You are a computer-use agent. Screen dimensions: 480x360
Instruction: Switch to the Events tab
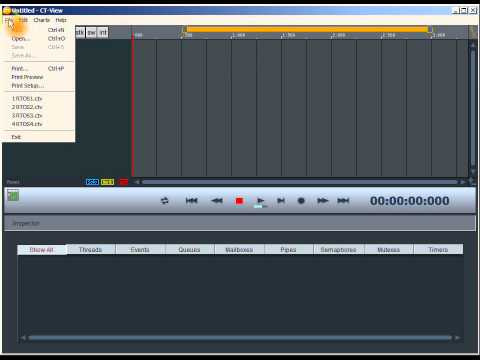pos(140,250)
